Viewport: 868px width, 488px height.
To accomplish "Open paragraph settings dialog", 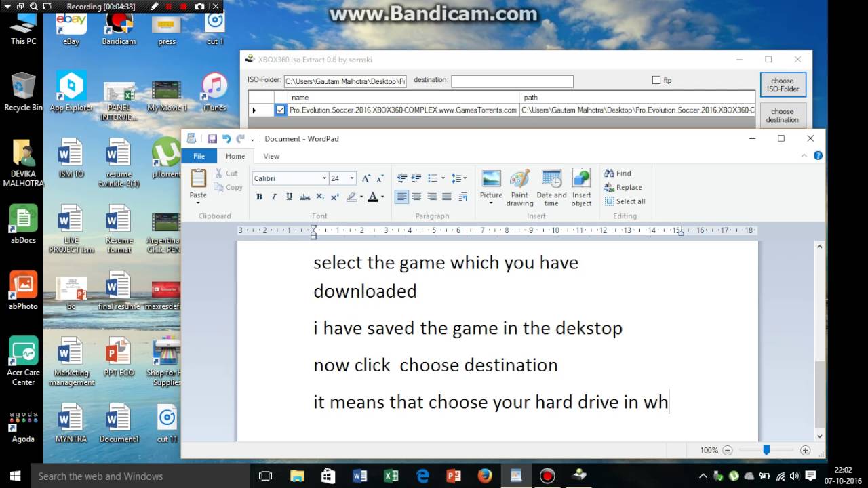I will tap(462, 197).
